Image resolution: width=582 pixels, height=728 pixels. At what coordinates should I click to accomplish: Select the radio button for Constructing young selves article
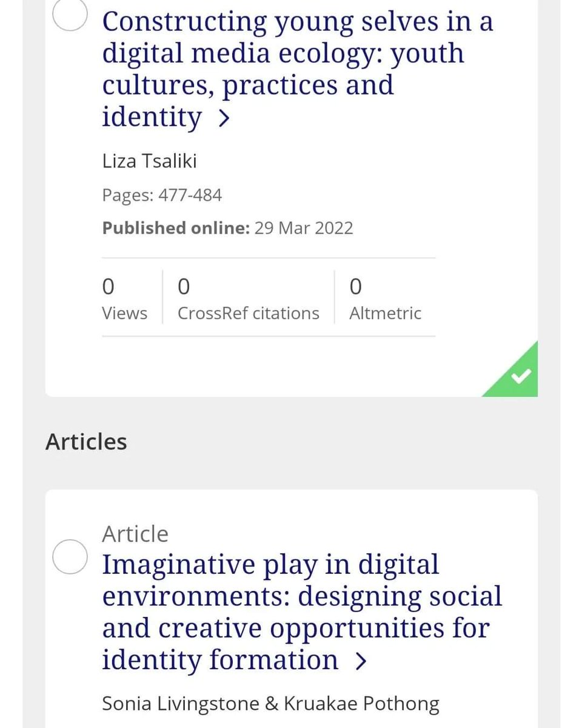70,13
